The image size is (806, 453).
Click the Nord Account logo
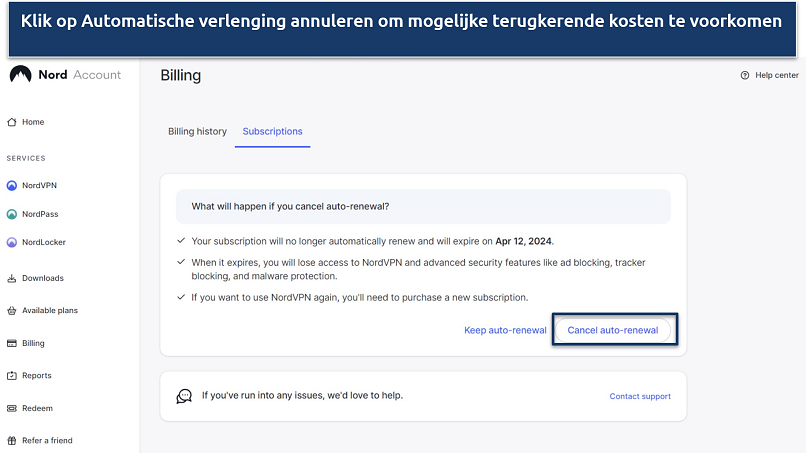[20, 75]
